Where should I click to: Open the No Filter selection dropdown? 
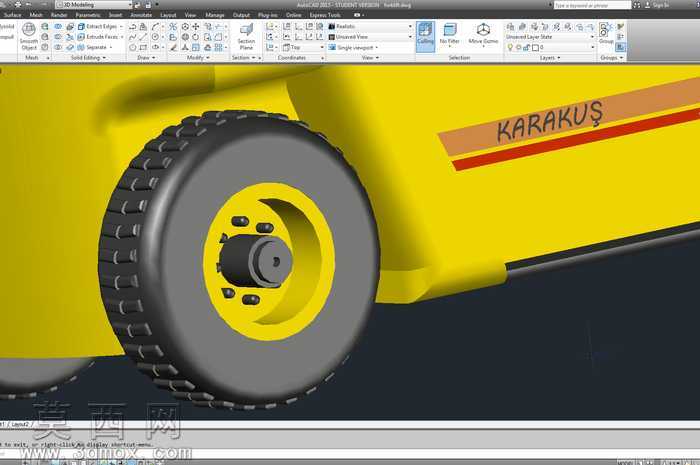pyautogui.click(x=450, y=35)
